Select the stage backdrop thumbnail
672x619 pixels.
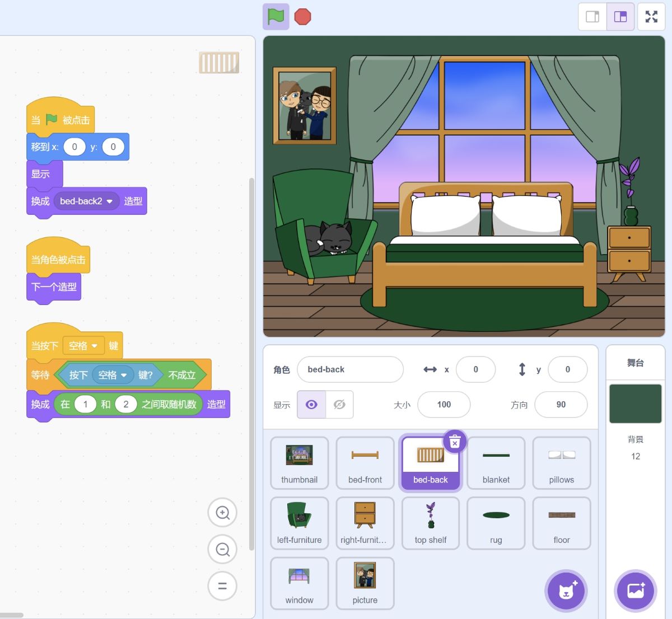click(x=635, y=404)
